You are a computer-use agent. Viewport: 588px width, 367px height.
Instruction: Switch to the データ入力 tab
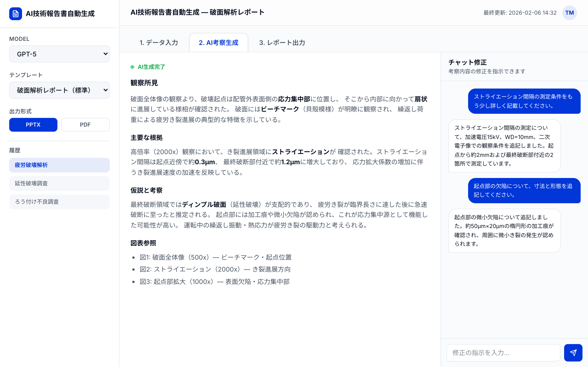159,43
